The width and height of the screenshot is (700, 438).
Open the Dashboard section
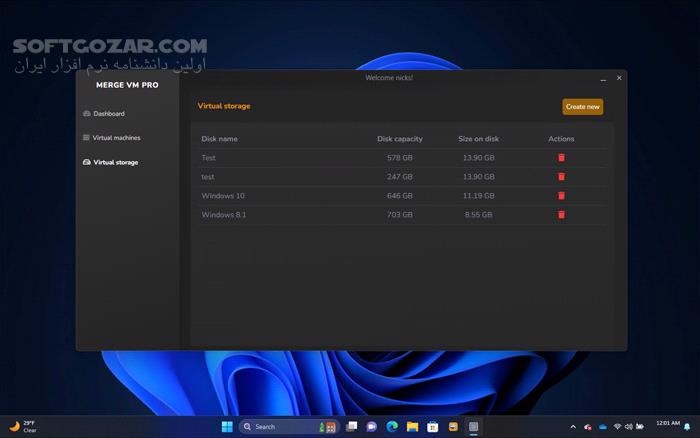(104, 113)
